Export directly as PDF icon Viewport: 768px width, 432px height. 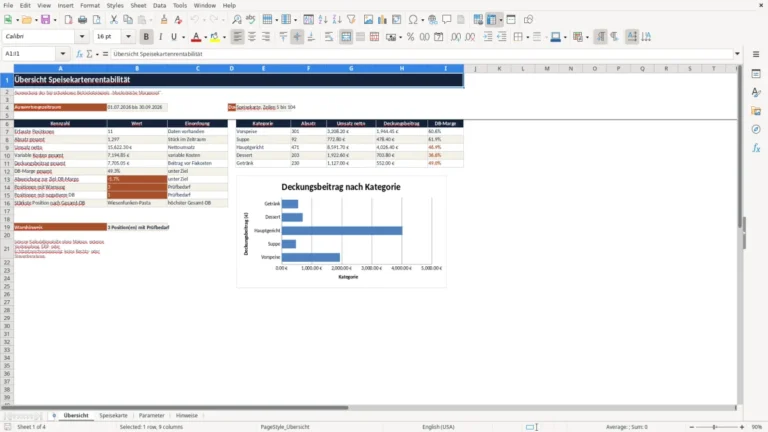pos(68,20)
